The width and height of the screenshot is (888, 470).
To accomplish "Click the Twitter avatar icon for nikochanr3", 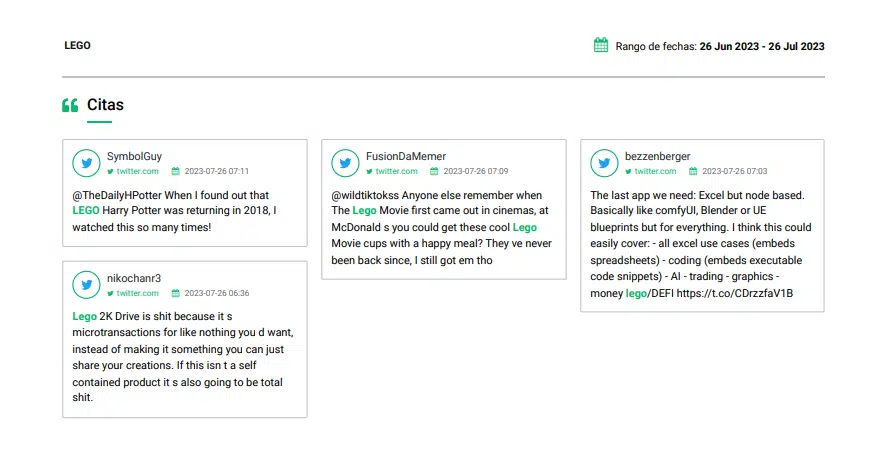I will (x=87, y=285).
